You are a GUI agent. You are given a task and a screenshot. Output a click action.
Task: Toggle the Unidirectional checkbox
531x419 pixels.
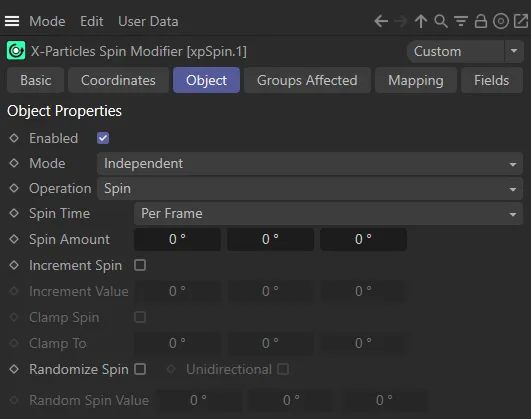(x=283, y=369)
